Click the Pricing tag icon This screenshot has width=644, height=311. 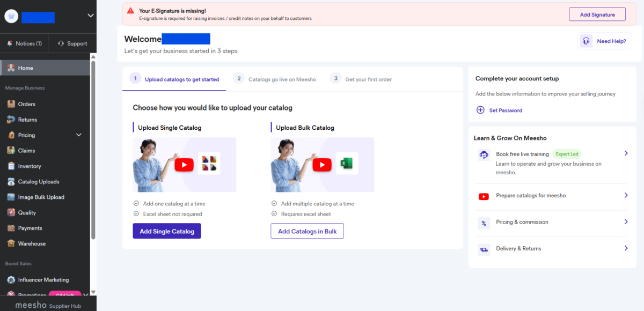point(11,135)
